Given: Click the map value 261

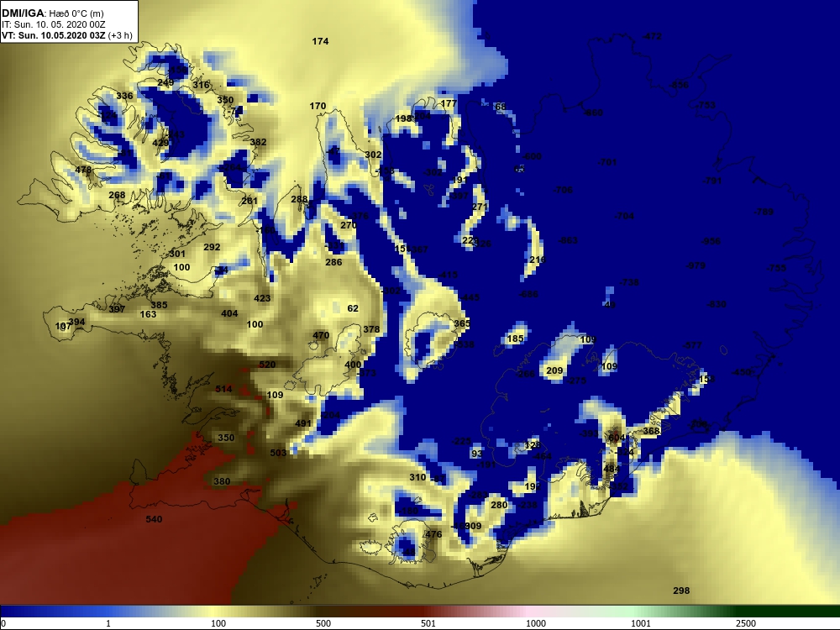Looking at the screenshot, I should click(x=249, y=201).
